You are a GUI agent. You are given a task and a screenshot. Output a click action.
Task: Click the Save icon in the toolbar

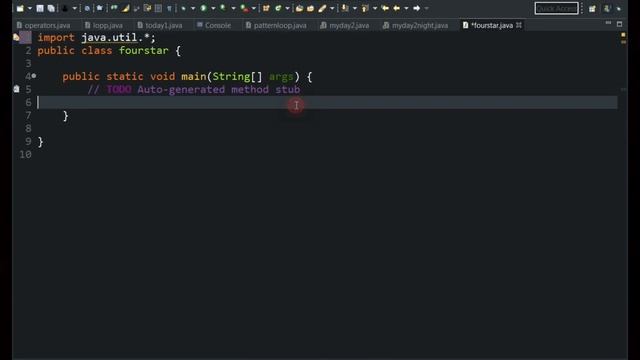pos(40,8)
